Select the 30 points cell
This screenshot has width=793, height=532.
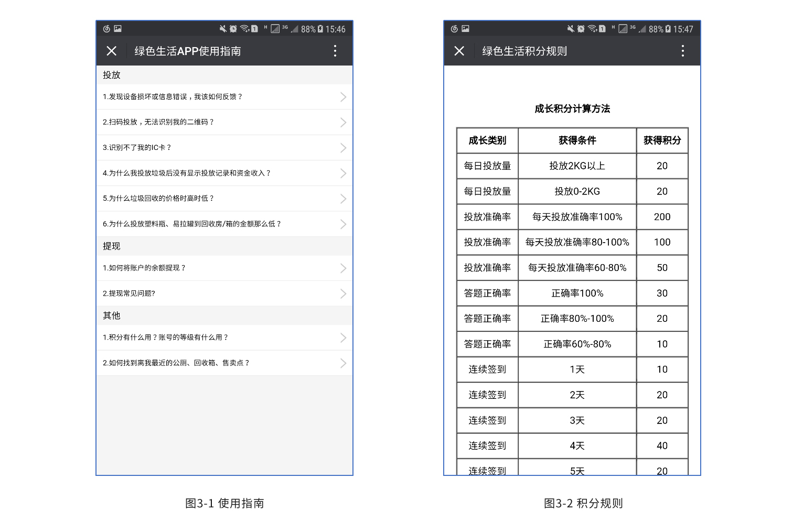662,293
